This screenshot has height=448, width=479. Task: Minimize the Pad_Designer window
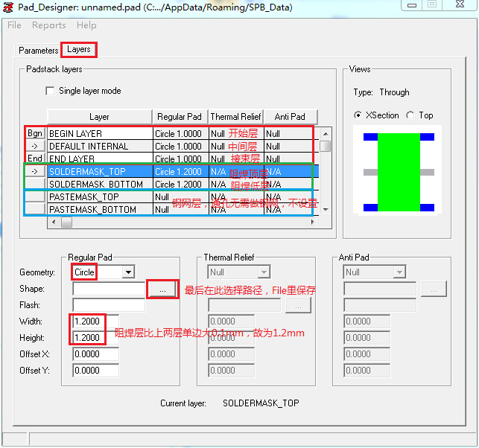pyautogui.click(x=412, y=5)
